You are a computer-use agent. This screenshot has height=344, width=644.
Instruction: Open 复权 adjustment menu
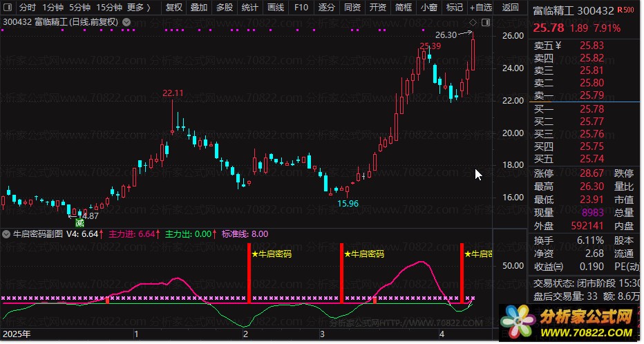click(x=173, y=8)
